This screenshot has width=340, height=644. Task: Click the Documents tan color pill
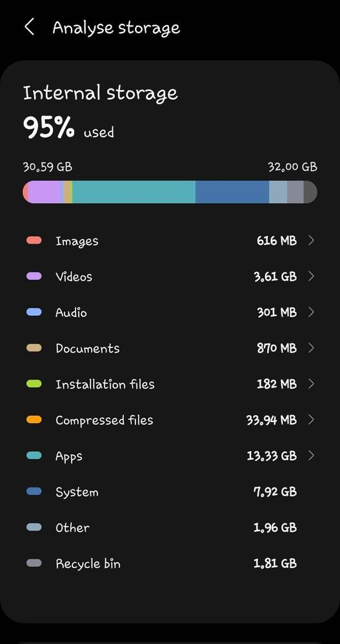34,348
